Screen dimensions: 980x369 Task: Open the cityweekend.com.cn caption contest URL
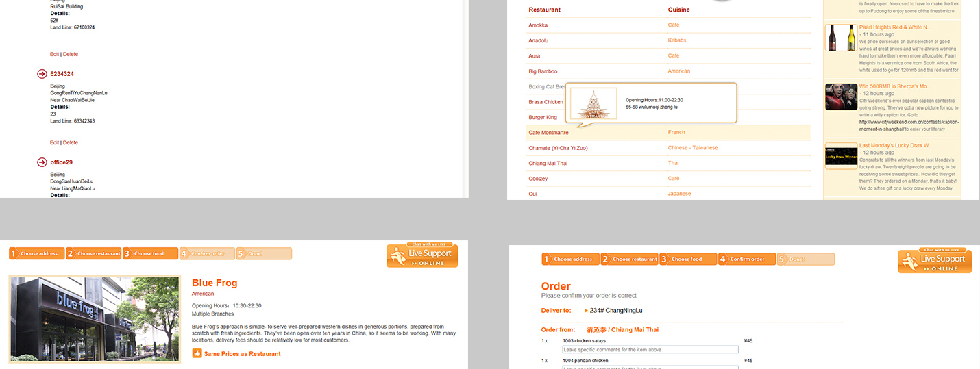(x=909, y=123)
